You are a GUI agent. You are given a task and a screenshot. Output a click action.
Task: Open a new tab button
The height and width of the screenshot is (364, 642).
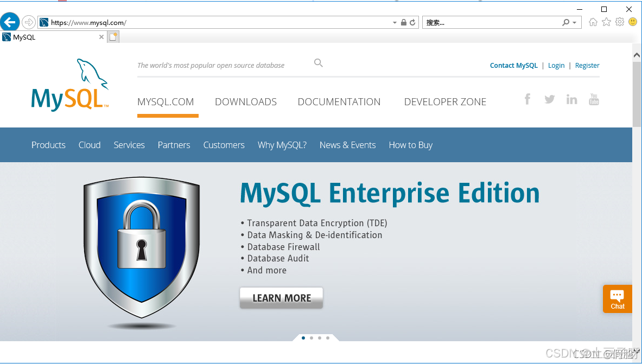[113, 37]
